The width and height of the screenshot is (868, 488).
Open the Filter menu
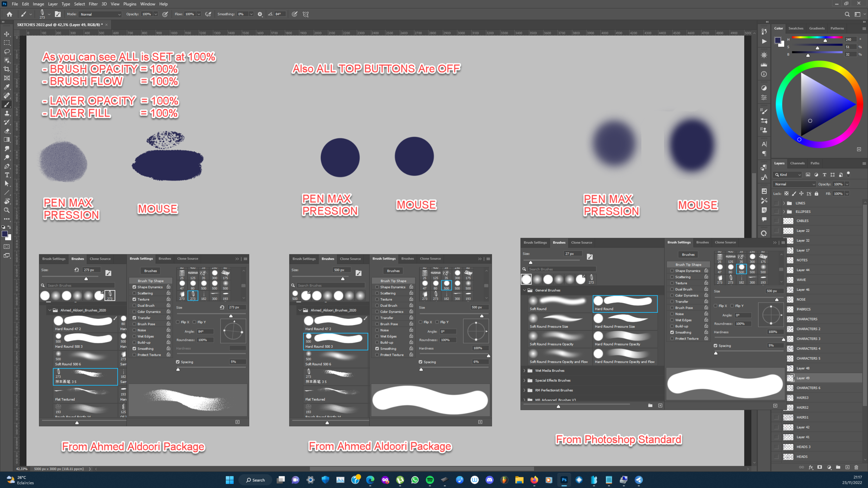click(x=93, y=4)
